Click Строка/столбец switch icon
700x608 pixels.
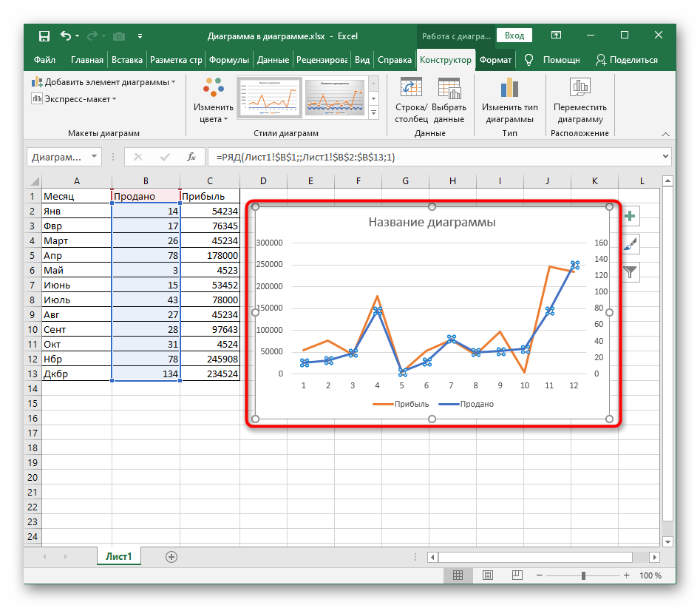pos(411,88)
